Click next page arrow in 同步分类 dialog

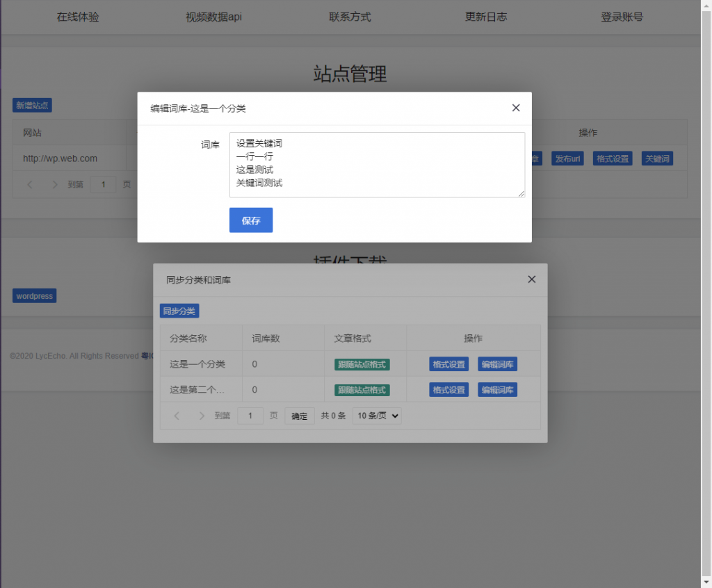click(x=202, y=416)
